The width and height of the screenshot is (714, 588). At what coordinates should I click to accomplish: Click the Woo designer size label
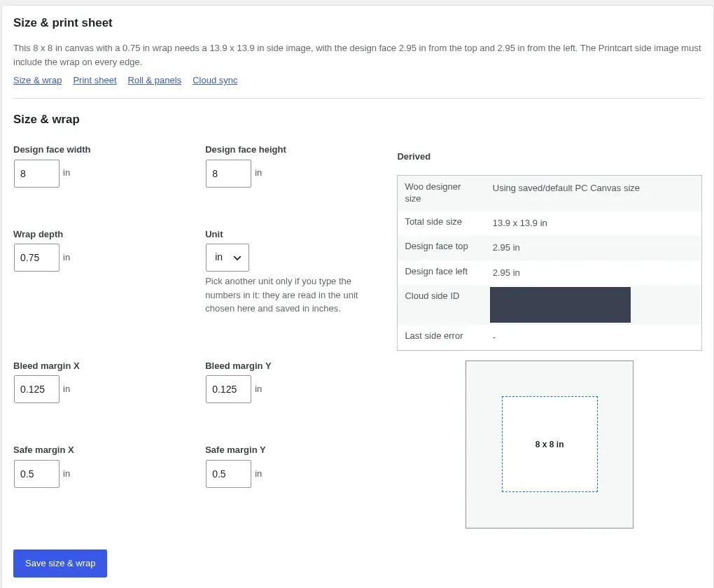click(433, 192)
